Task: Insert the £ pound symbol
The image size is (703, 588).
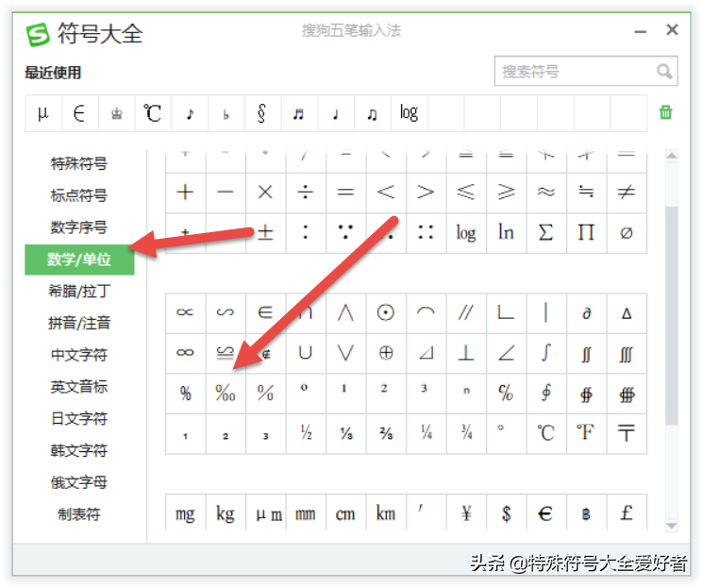Action: (x=627, y=513)
